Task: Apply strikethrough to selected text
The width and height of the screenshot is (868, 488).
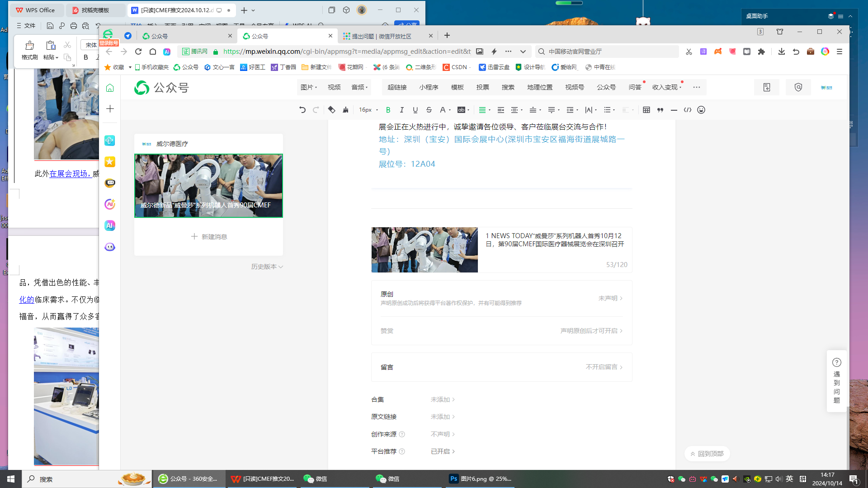Action: [x=429, y=110]
